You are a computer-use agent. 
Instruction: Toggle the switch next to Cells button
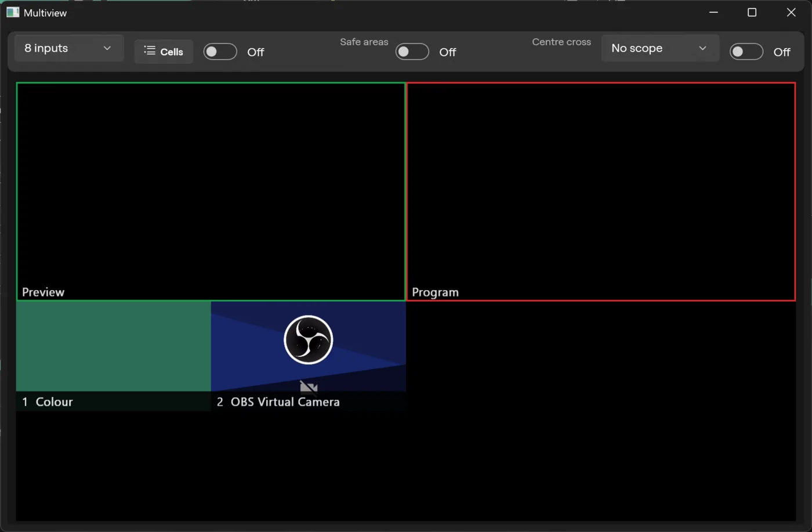coord(220,52)
